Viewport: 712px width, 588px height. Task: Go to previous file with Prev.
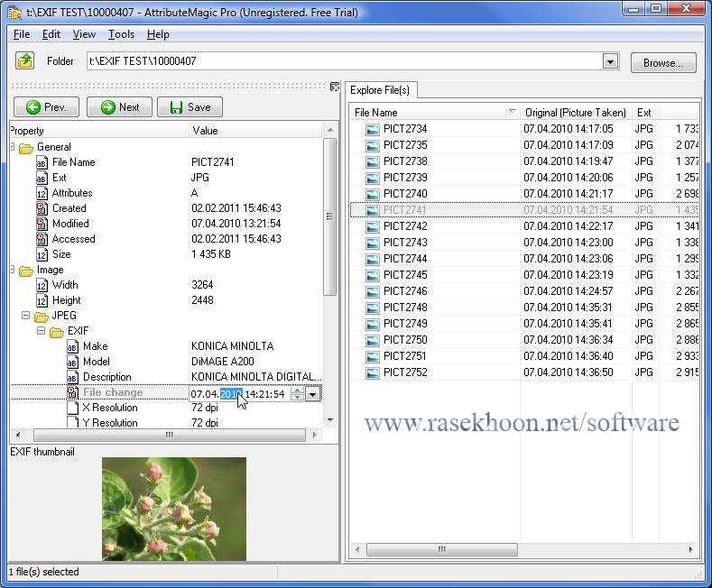(46, 107)
